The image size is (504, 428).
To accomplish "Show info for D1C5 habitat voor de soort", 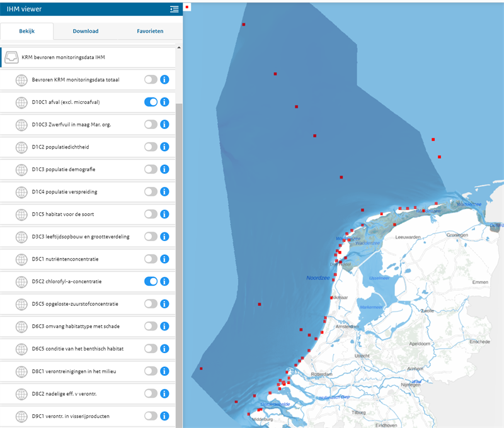I will pos(164,214).
